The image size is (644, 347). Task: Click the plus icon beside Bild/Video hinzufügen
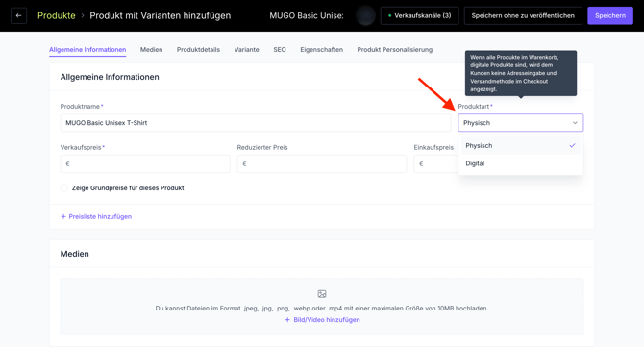pos(287,320)
